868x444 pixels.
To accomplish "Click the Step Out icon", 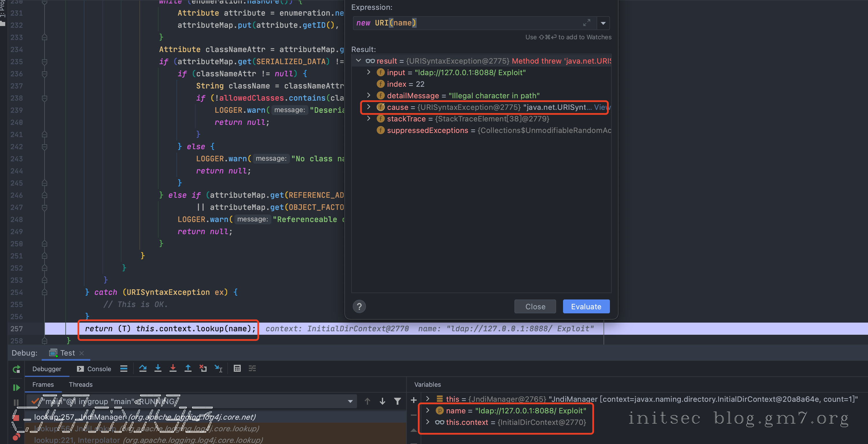I will (188, 369).
